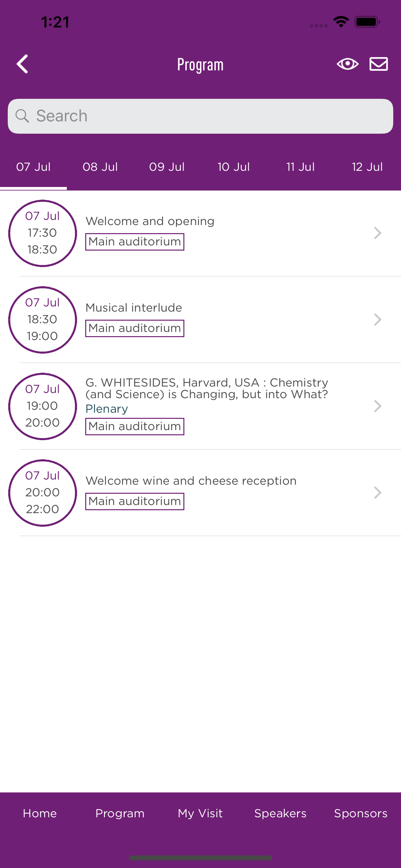Tap the 20:00 to 22:00 time circle

coord(43,493)
